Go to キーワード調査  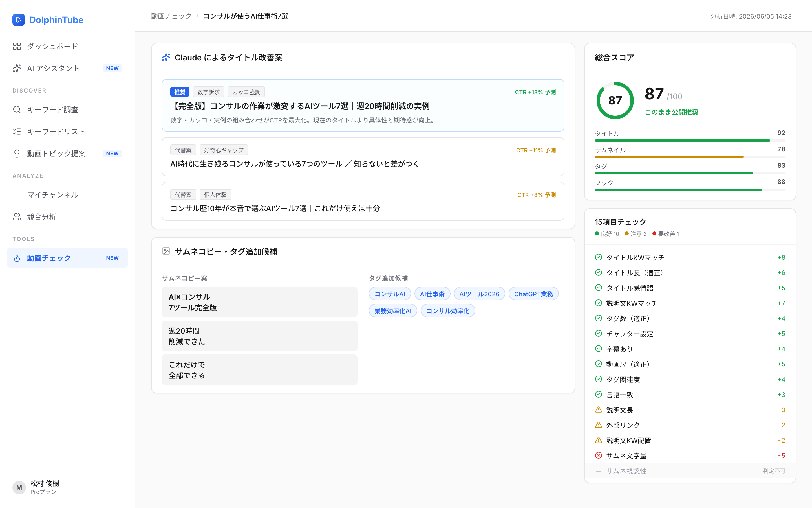coord(67,110)
